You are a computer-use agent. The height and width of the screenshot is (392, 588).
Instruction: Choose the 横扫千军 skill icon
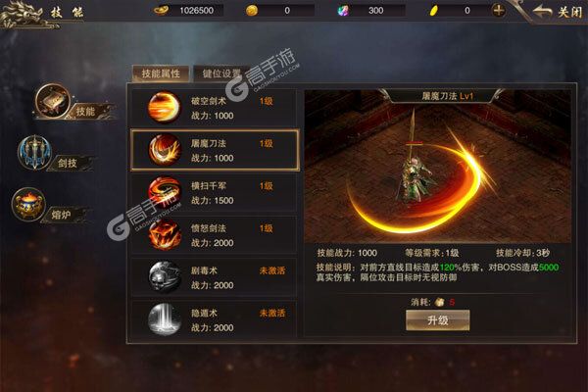point(164,192)
